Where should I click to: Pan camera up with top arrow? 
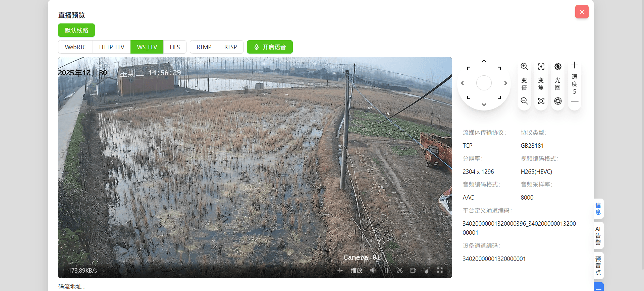[484, 61]
